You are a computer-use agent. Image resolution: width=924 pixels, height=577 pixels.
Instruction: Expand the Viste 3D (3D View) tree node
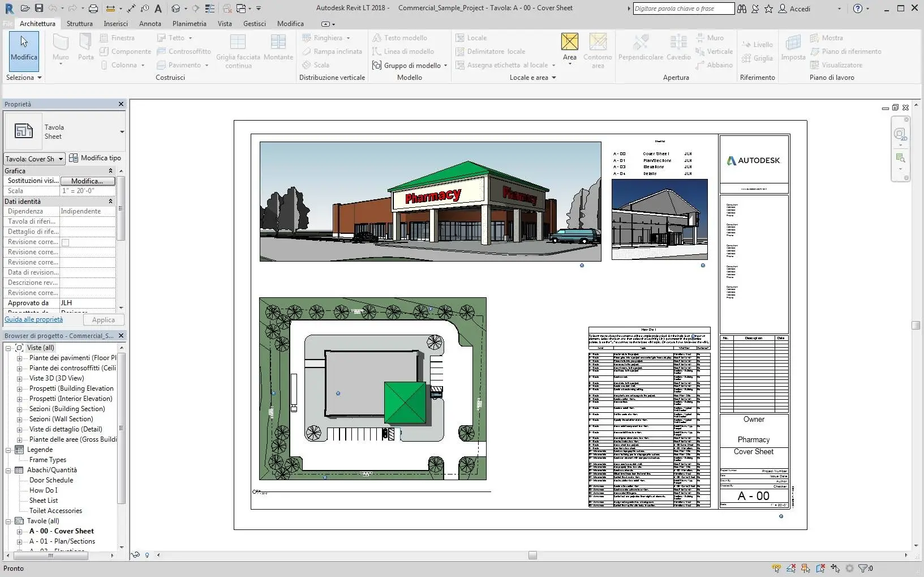19,378
